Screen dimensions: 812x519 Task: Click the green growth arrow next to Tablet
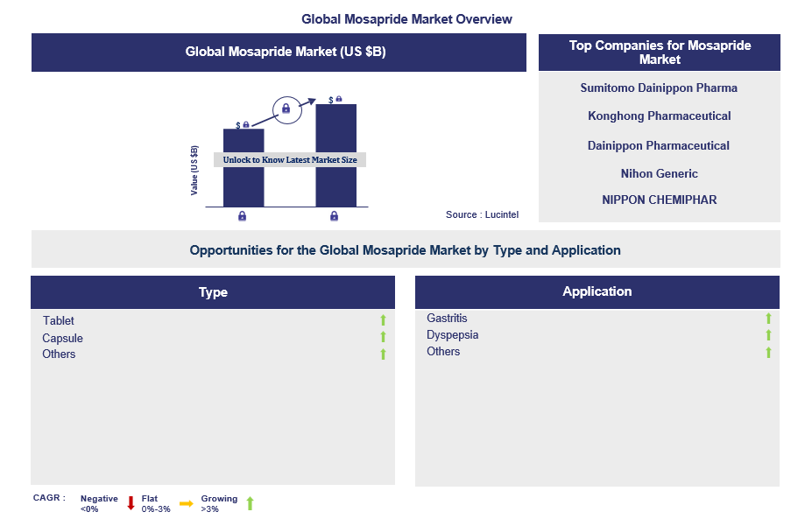383,320
